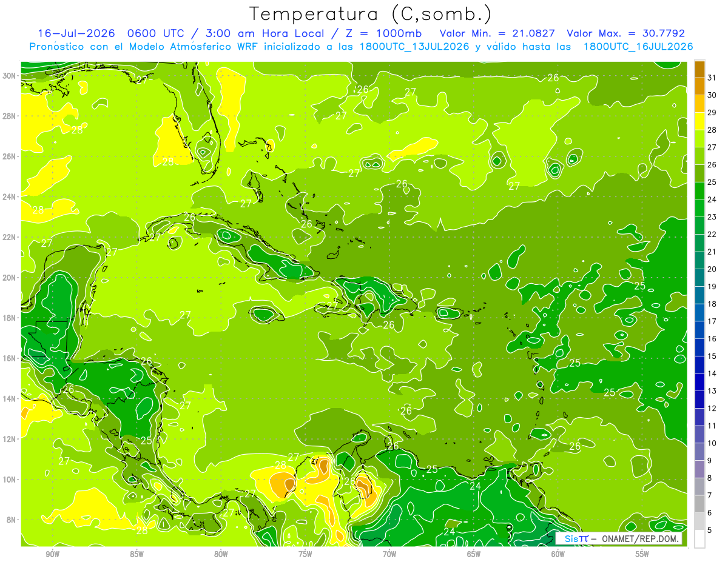Click the '70W' longitude axis label
The width and height of the screenshot is (728, 562).
[x=389, y=554]
